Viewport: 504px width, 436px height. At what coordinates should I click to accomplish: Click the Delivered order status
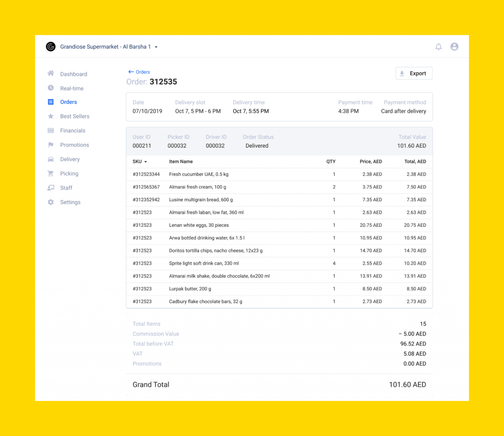[257, 146]
